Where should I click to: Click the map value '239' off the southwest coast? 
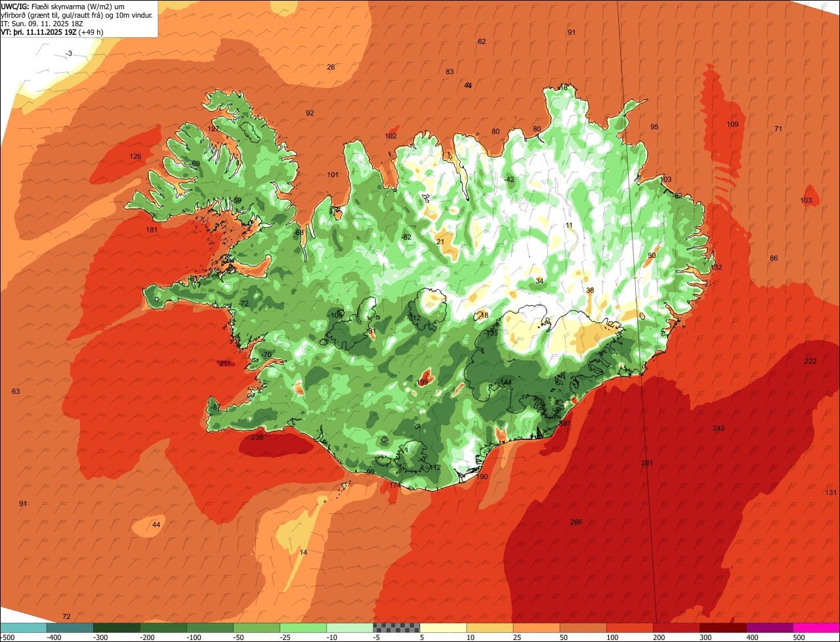pos(257,438)
